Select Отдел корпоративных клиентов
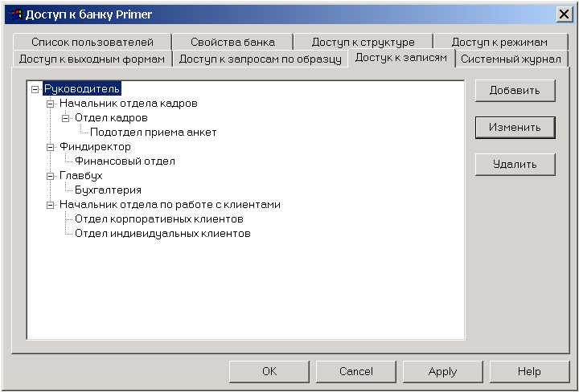 point(159,219)
